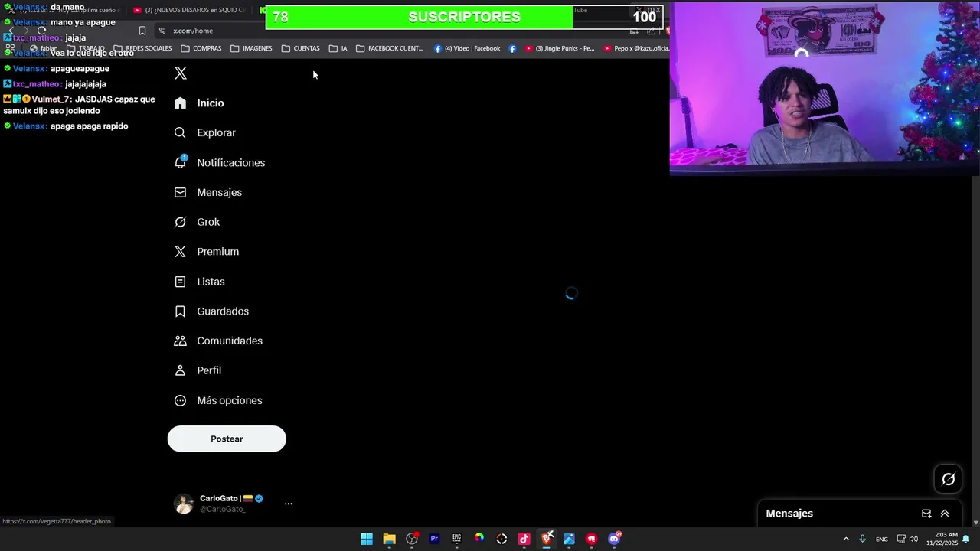Switch ENG input language
The width and height of the screenshot is (980, 551).
[882, 539]
